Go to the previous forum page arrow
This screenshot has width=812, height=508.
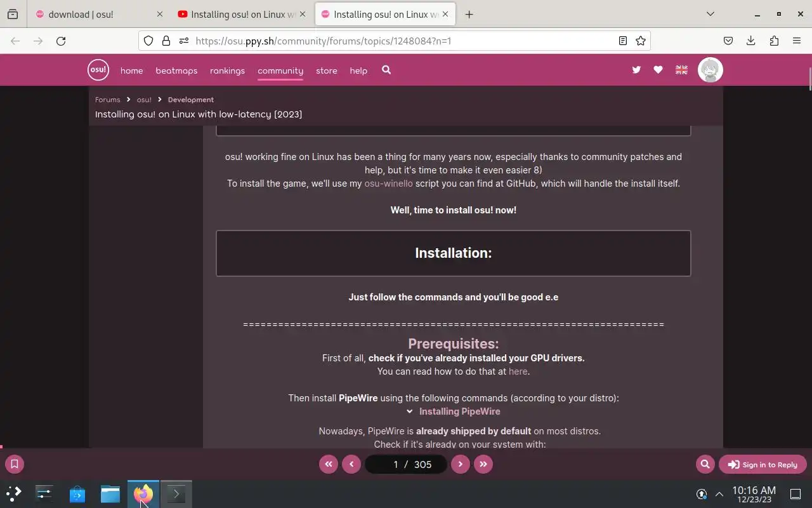pos(351,464)
